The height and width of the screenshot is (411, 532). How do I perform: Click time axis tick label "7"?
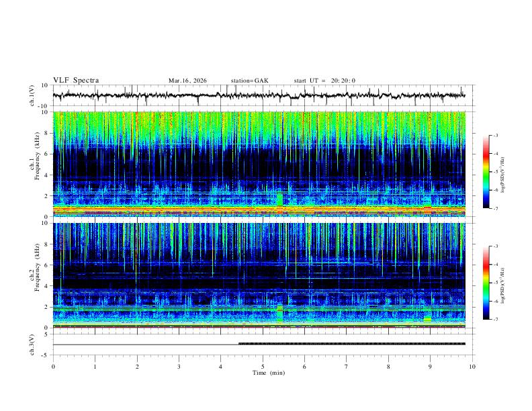[347, 367]
